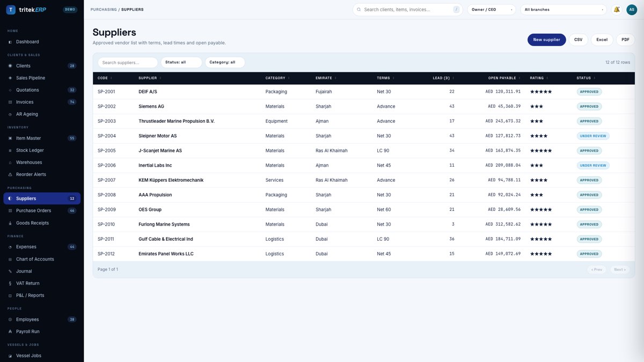Select supplier code SP-2006
644x362 pixels.
[x=107, y=166]
